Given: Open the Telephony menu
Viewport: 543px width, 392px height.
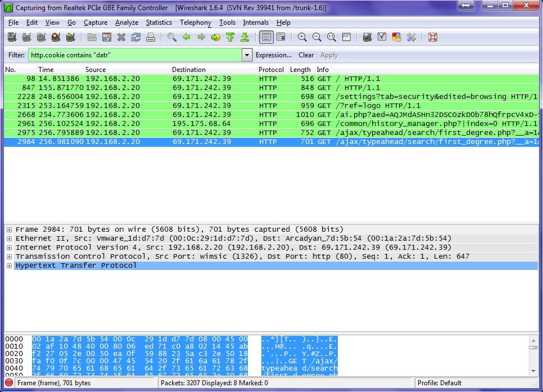Looking at the screenshot, I should 195,22.
